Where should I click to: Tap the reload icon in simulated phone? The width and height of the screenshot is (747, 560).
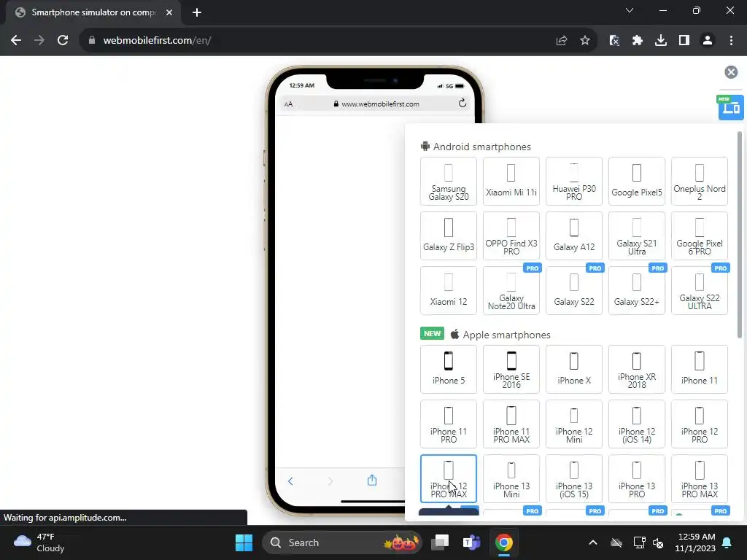[x=462, y=104]
